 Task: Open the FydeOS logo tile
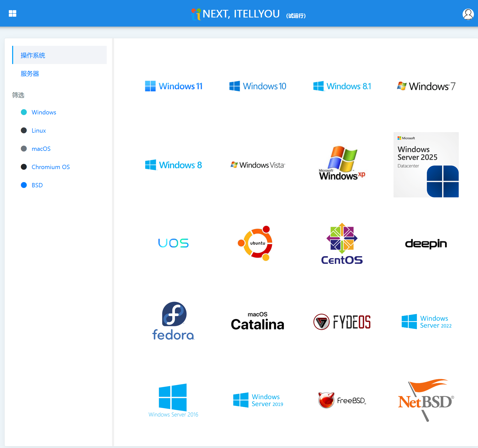click(x=342, y=322)
